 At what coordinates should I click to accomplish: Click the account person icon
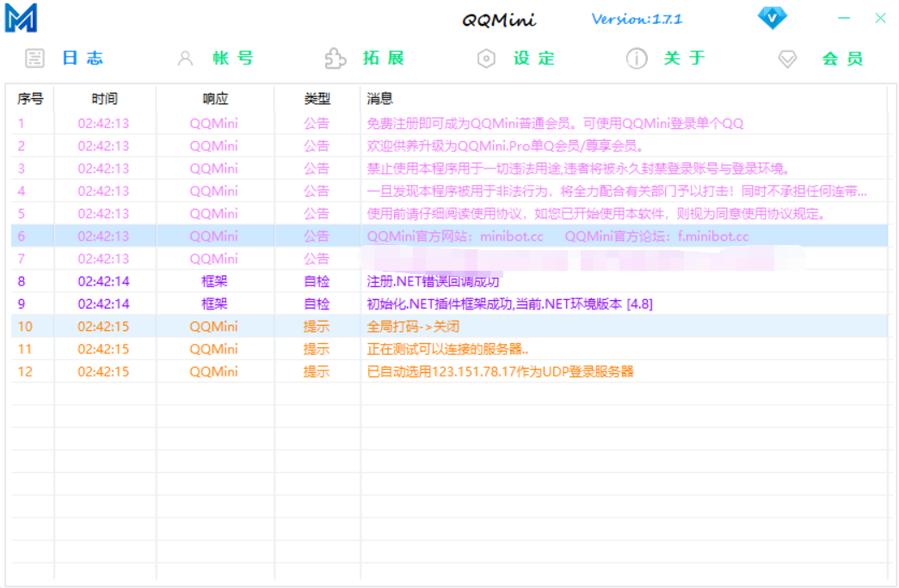coord(185,58)
